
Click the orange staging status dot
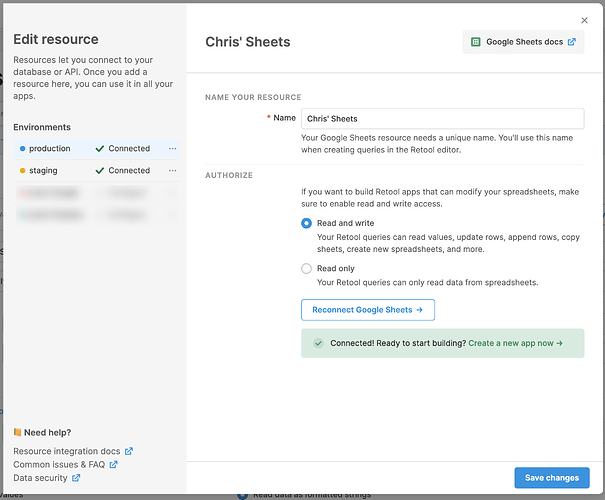coord(22,171)
